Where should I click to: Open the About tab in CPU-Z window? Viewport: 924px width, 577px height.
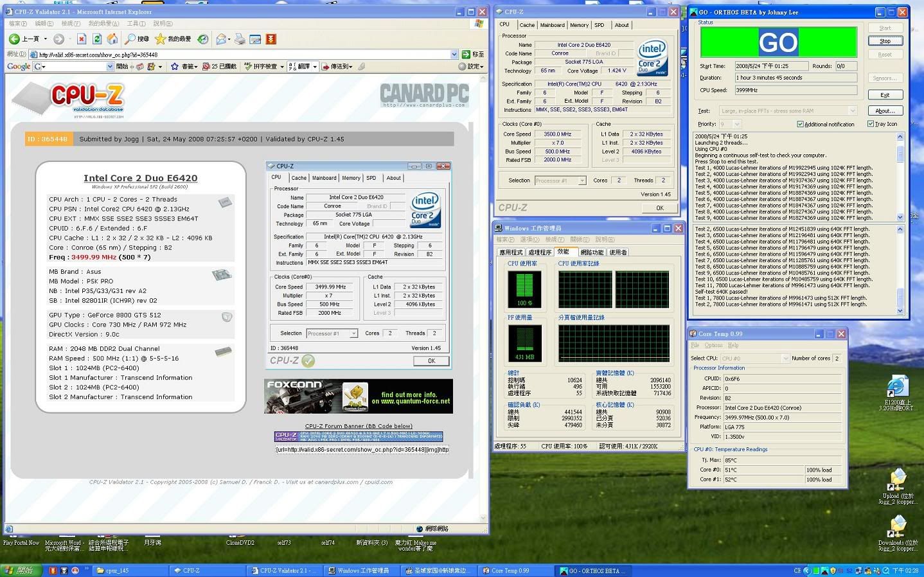pyautogui.click(x=621, y=25)
